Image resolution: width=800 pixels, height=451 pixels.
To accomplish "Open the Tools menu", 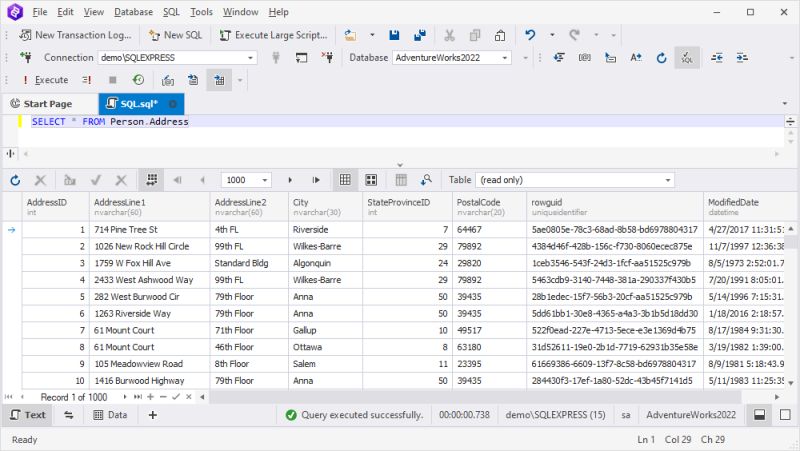I will point(201,12).
